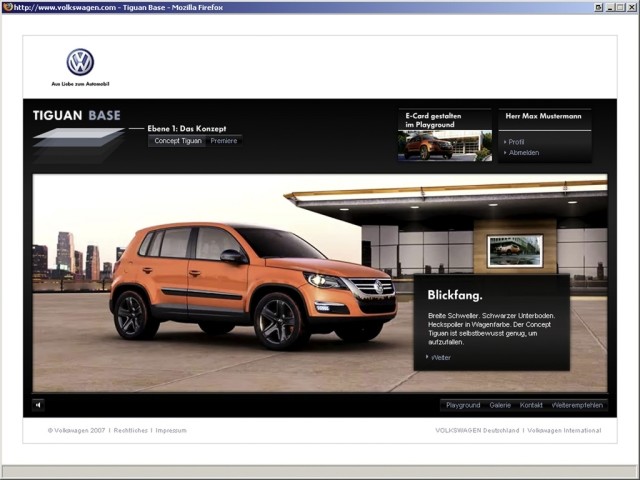Click Abmelden to log out
Image resolution: width=640 pixels, height=480 pixels.
(524, 153)
